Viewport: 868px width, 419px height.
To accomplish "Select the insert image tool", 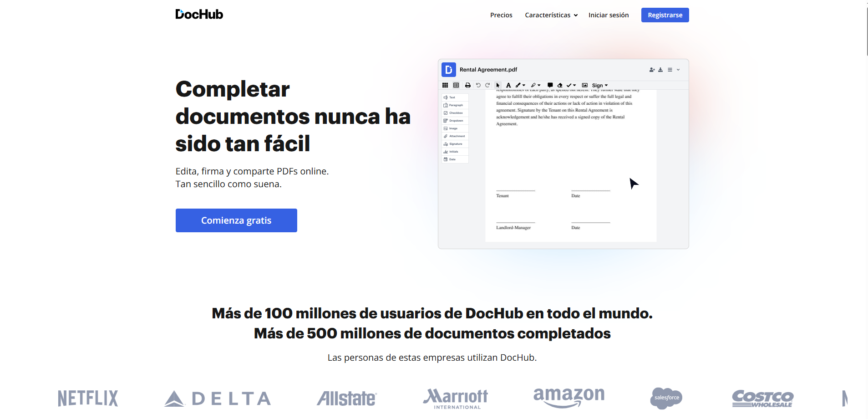I will [585, 85].
